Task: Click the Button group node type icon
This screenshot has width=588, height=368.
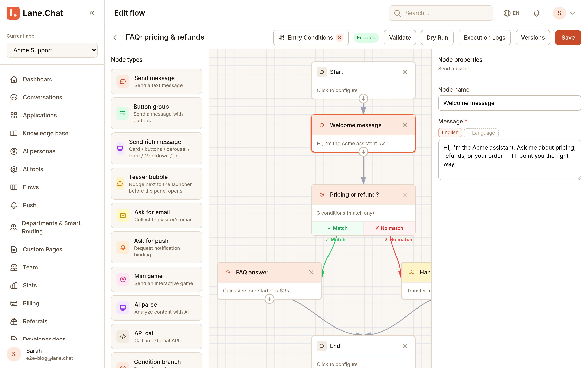Action: click(x=122, y=113)
